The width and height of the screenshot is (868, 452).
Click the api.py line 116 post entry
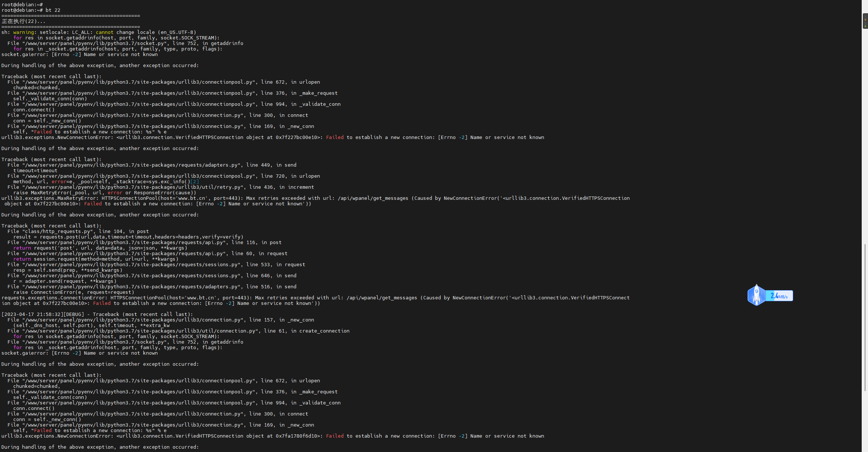point(145,242)
